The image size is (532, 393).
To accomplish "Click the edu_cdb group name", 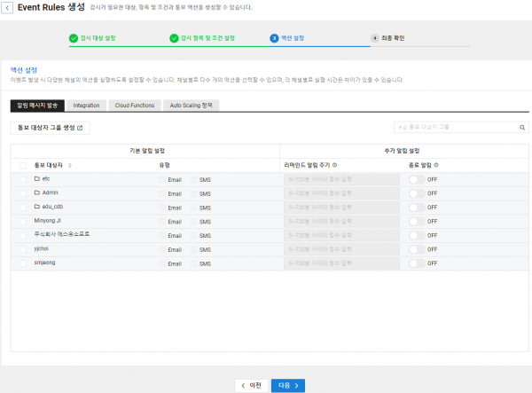I will (52, 207).
